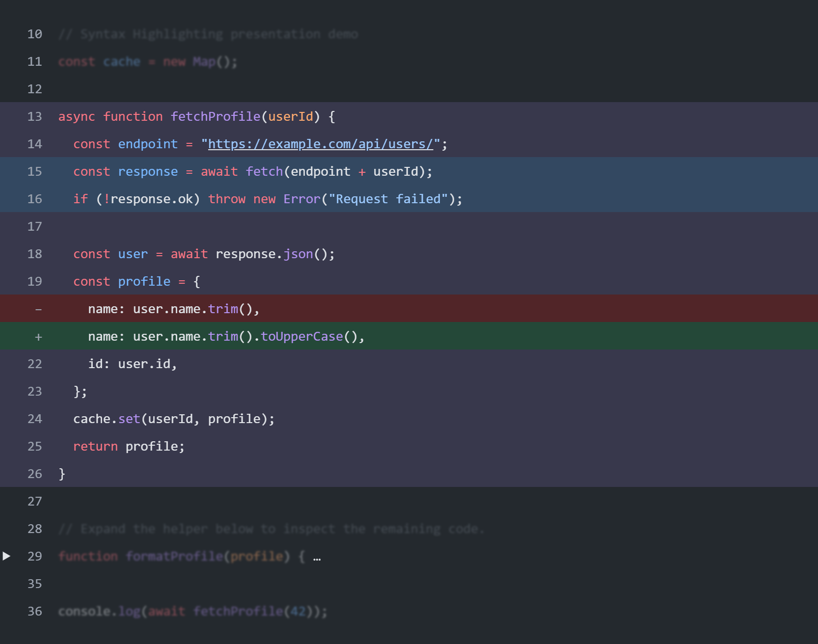Click the minus marker of the removed line
This screenshot has width=818, height=644.
pos(38,309)
